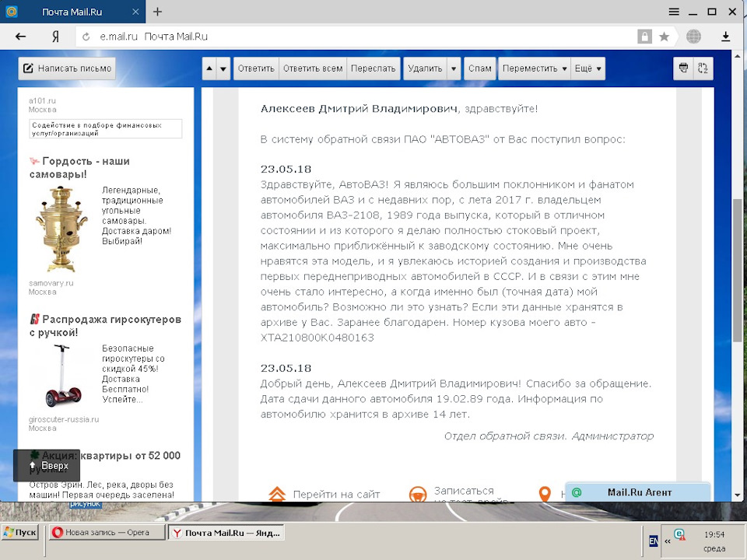Image resolution: width=747 pixels, height=560 pixels.
Task: Click the name Алексеев Дмитрий Владимирович greeting
Action: pos(359,109)
